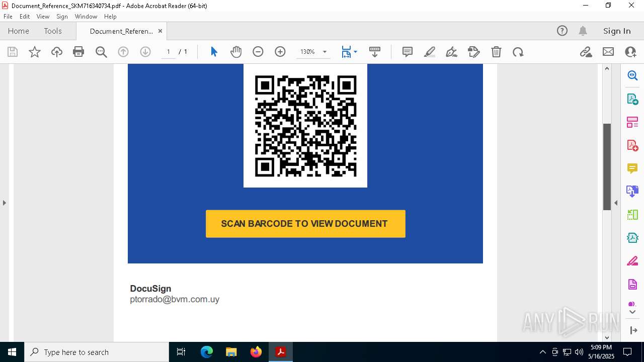This screenshot has height=362, width=644.
Task: Open the sign document pen tool
Action: [452, 52]
